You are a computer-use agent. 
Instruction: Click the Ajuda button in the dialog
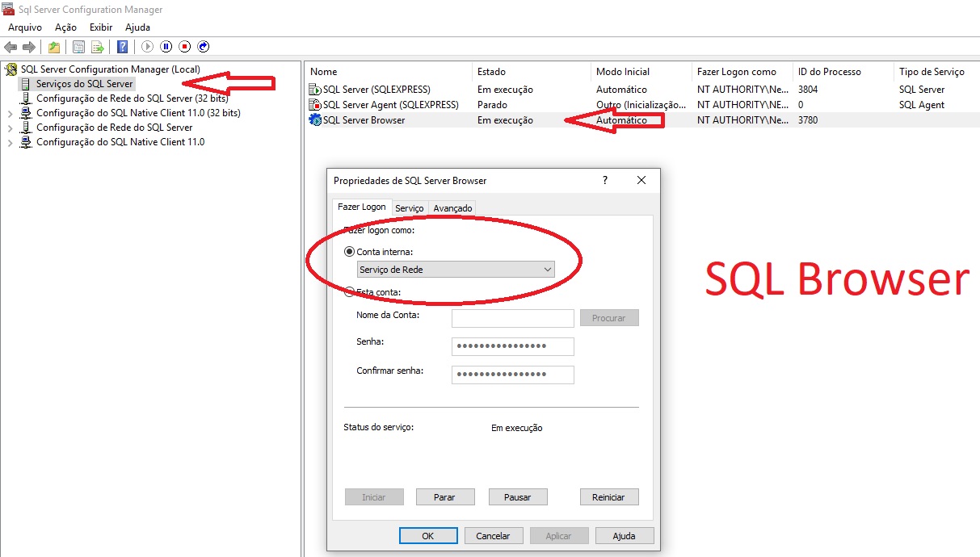(625, 535)
